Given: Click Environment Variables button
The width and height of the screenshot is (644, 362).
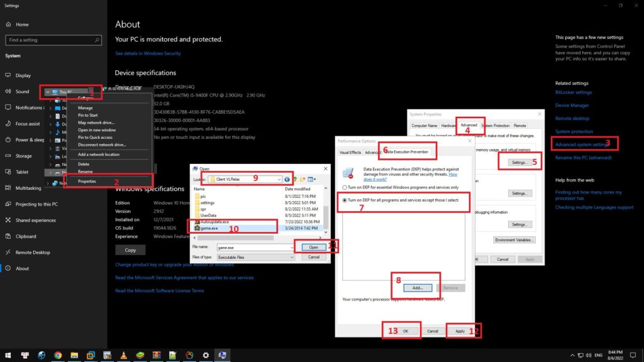Looking at the screenshot, I should click(x=514, y=240).
